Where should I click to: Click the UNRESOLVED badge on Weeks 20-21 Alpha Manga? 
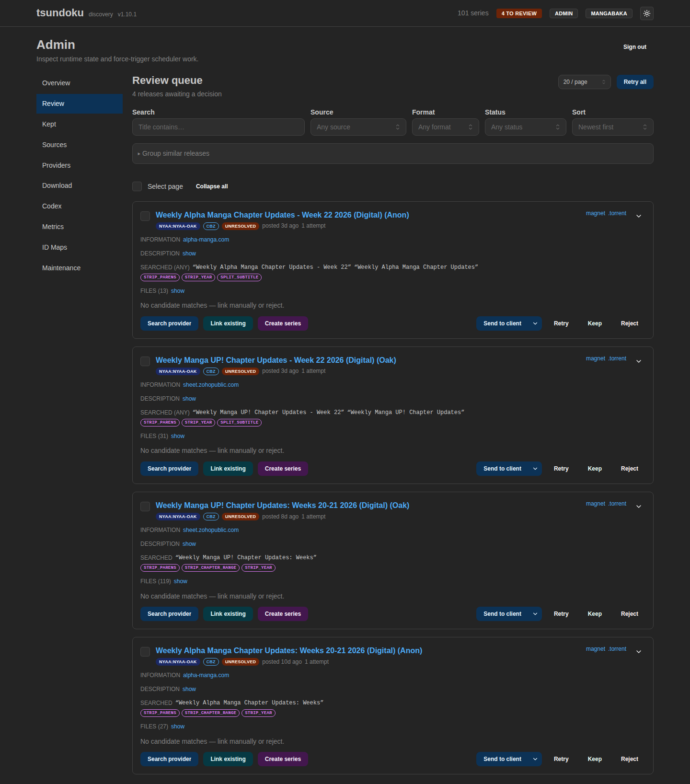click(x=241, y=662)
